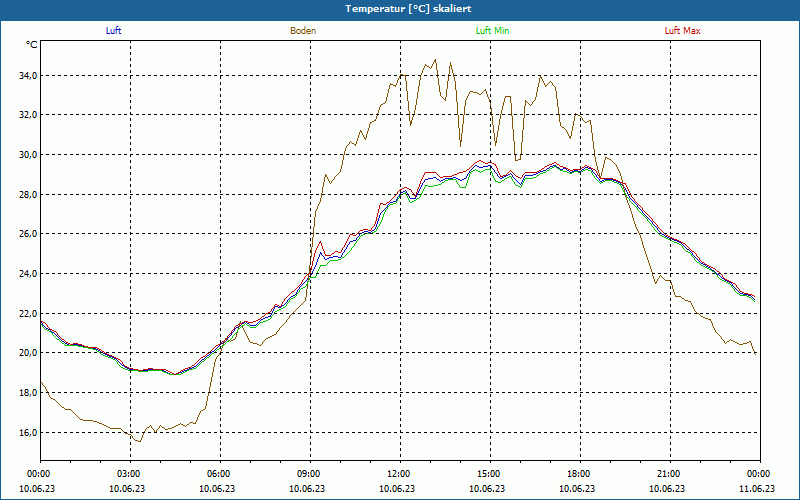Click the 30,0 y-axis value

28,155
